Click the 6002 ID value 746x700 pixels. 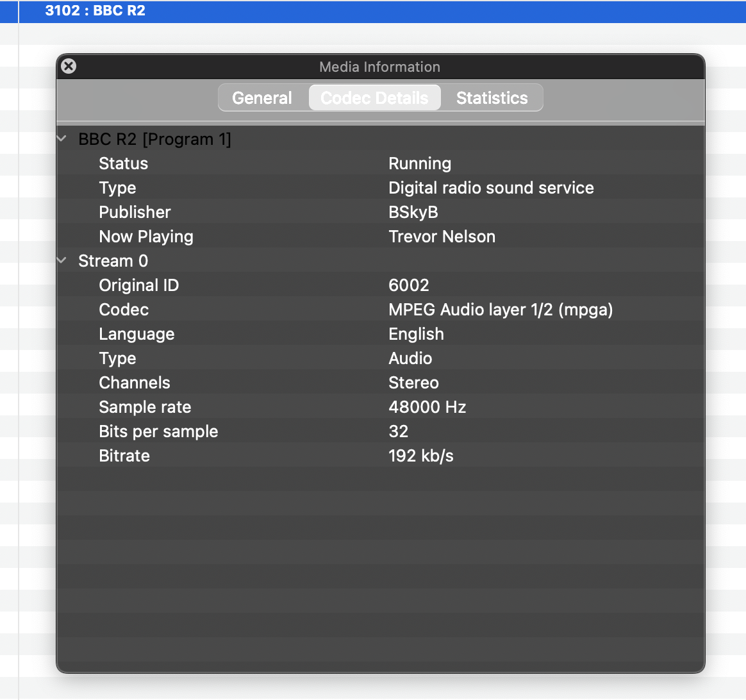409,285
